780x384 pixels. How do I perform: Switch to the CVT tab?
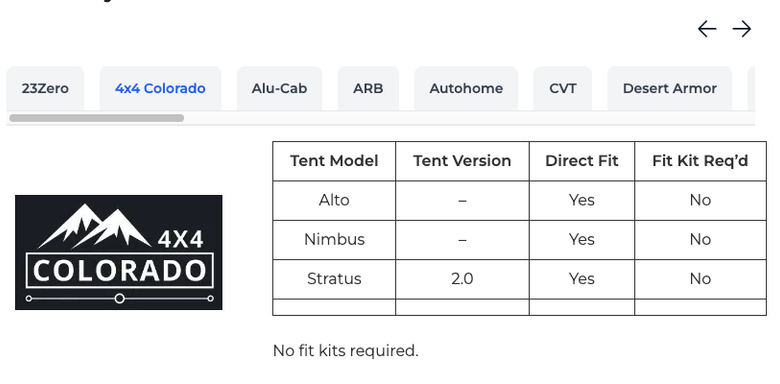(x=563, y=89)
